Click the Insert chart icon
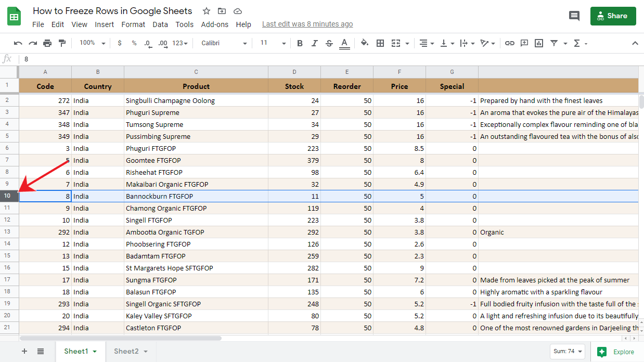 click(x=539, y=43)
